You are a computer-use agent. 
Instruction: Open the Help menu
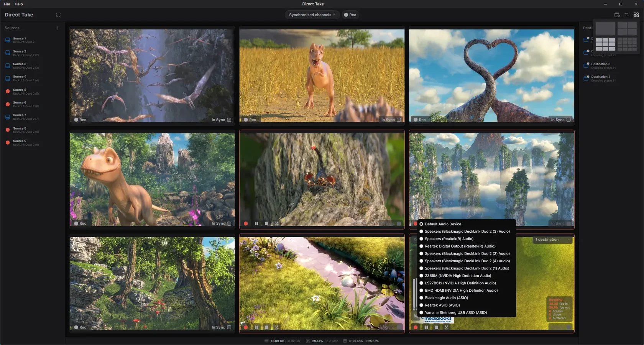19,4
